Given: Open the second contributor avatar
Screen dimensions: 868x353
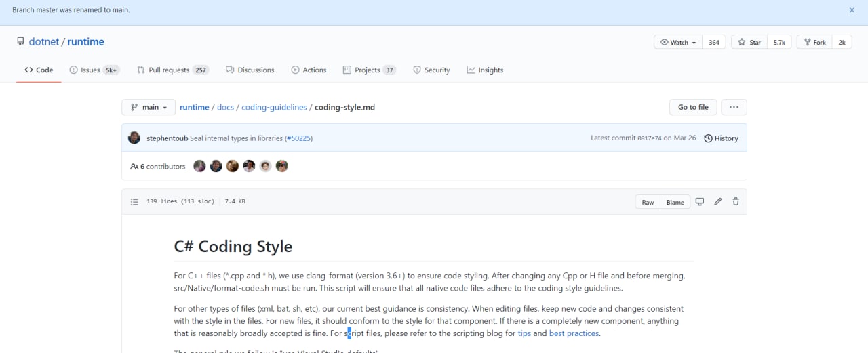Looking at the screenshot, I should [x=216, y=166].
